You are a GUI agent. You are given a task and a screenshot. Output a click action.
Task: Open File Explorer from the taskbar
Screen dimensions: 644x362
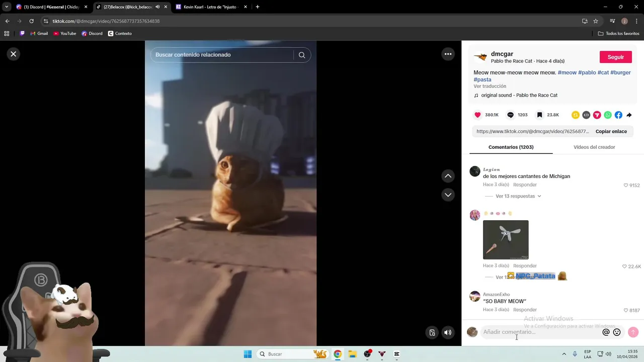click(352, 354)
